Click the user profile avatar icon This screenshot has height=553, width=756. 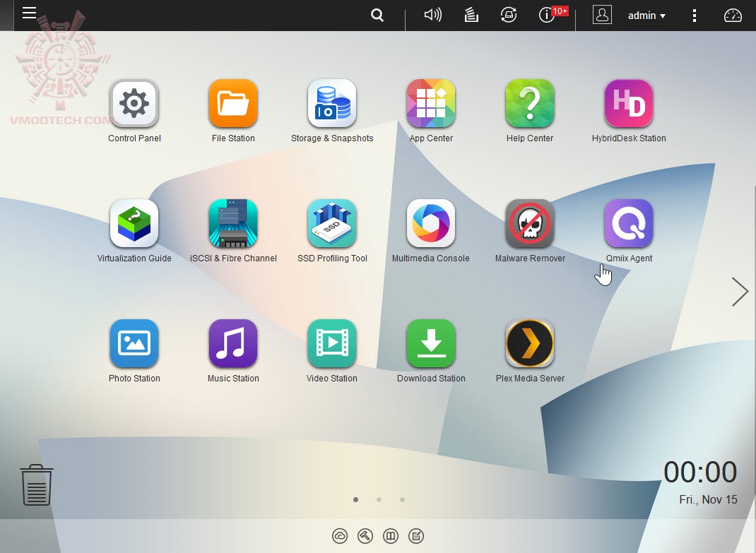[602, 15]
